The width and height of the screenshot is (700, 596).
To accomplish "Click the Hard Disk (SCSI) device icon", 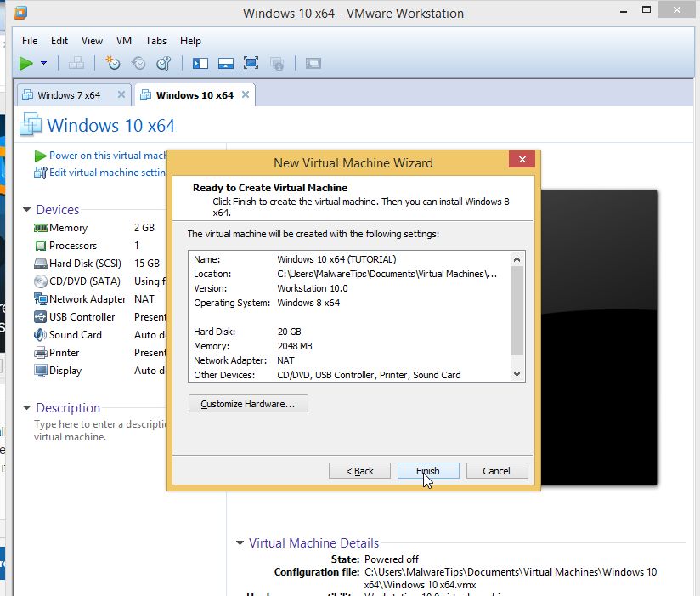I will 41,264.
